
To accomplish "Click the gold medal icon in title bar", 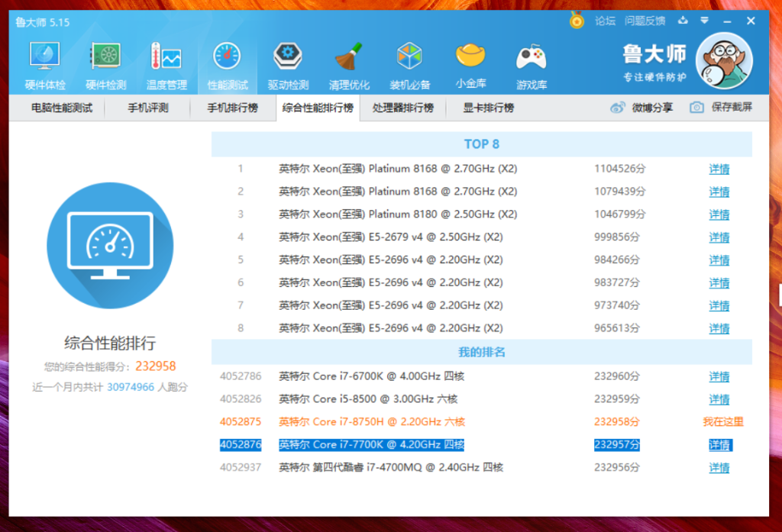I will [x=577, y=21].
